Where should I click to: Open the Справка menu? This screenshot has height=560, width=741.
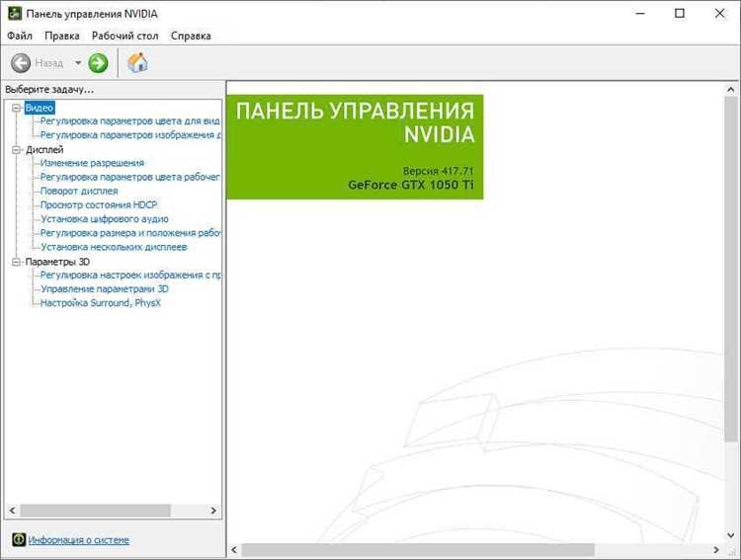191,36
